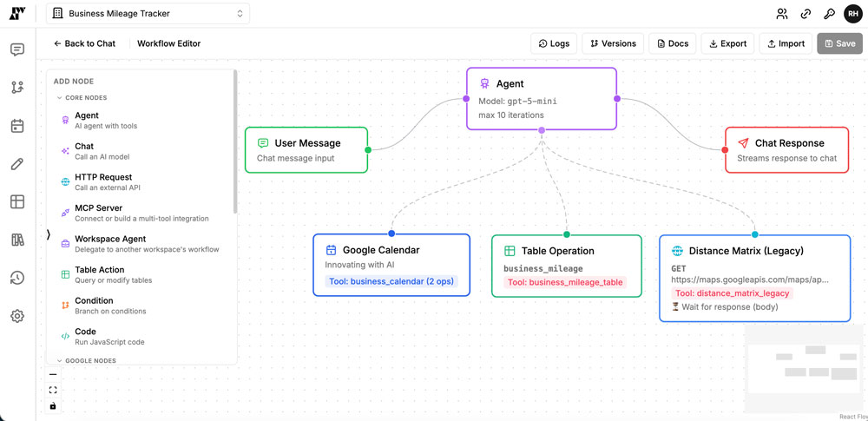Select the User Message node
The height and width of the screenshot is (421, 868).
[306, 149]
